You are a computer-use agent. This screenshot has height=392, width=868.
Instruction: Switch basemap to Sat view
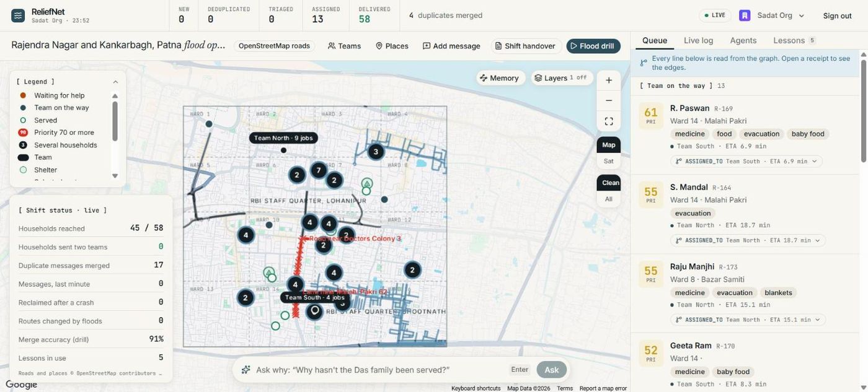tap(609, 161)
